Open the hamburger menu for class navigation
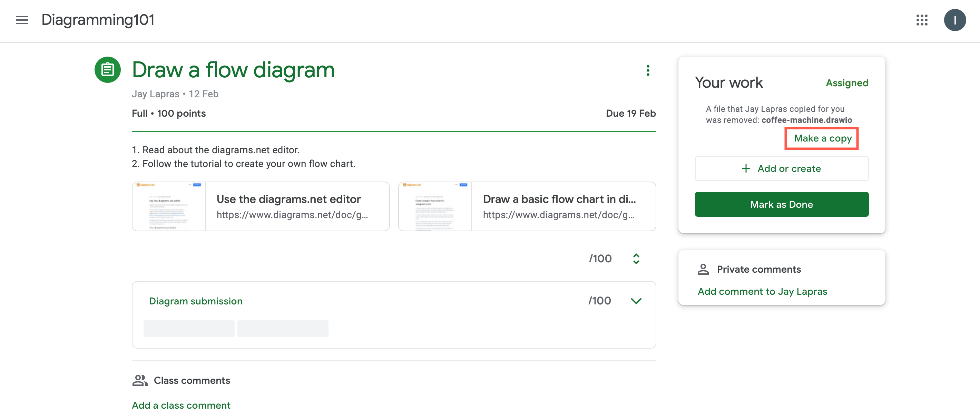980x419 pixels. (22, 20)
